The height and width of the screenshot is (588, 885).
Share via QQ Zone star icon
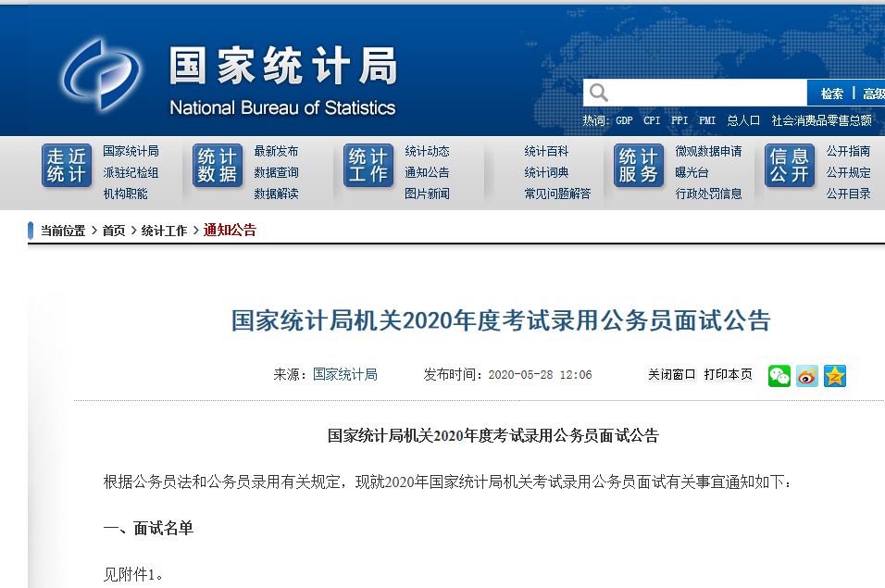click(x=835, y=376)
